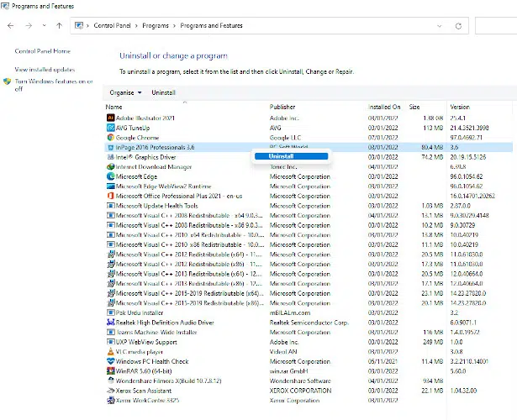Click the Google Chrome icon in list

111,138
